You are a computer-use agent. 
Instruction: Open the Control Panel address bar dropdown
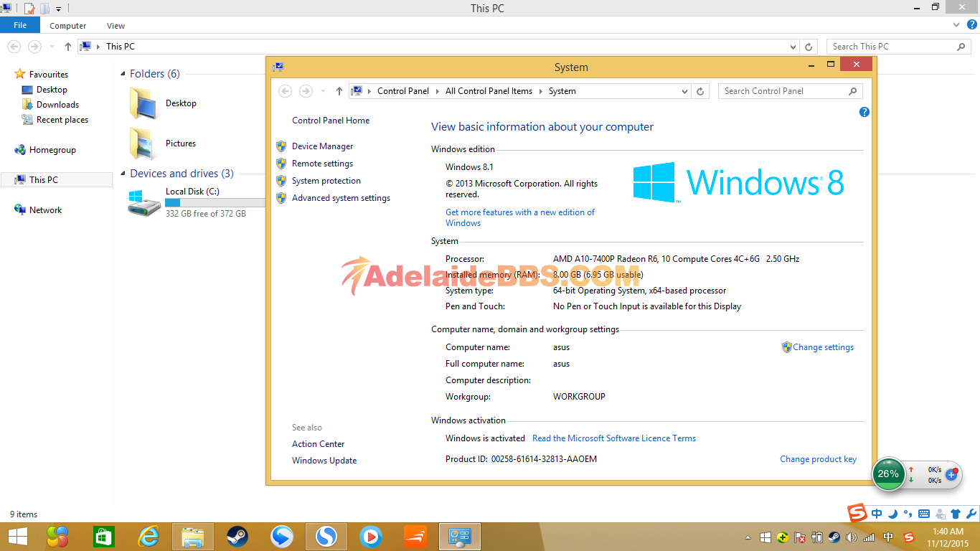pyautogui.click(x=684, y=91)
